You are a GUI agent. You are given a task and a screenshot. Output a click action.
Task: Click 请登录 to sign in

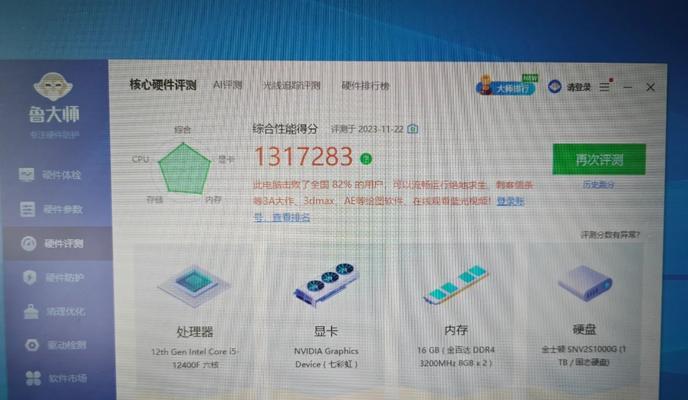click(x=579, y=87)
